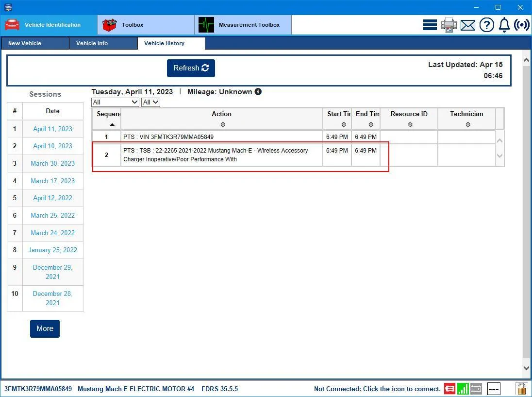Viewport: 532px width, 397px height.
Task: Click Tuesday, April 11, 2023 heading
Action: [132, 92]
